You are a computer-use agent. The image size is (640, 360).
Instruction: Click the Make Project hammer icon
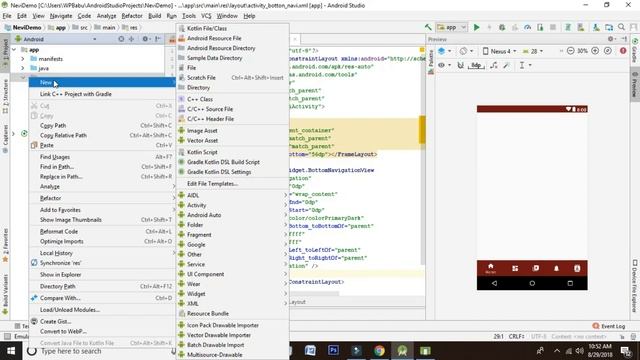coord(428,27)
